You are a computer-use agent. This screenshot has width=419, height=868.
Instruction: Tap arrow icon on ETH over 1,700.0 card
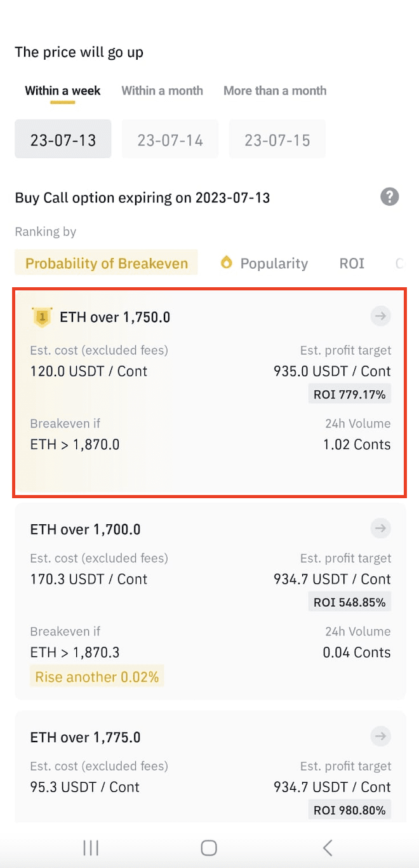pyautogui.click(x=380, y=528)
